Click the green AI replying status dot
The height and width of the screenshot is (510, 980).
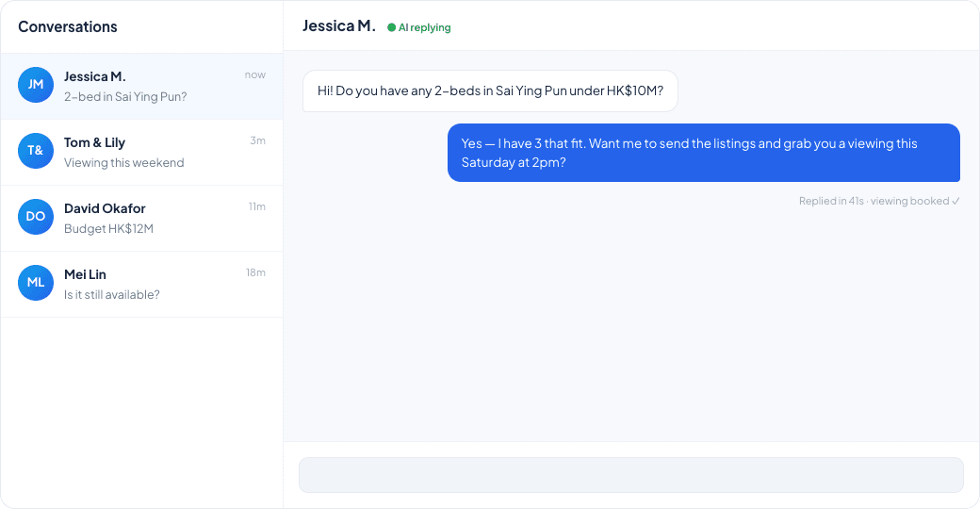(391, 27)
